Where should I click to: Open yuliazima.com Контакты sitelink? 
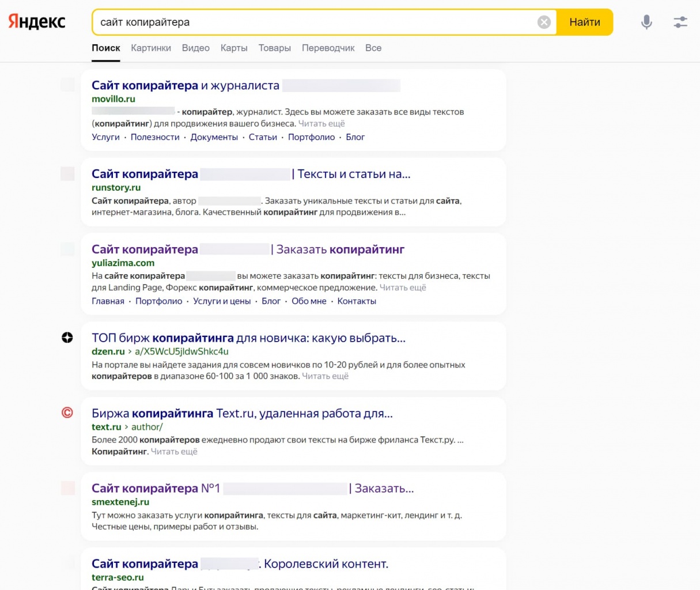tap(357, 301)
